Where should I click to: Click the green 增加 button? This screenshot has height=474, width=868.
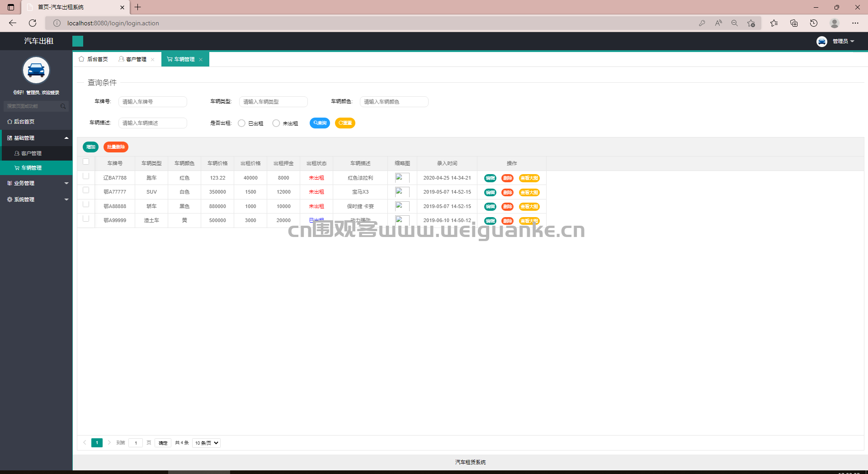click(x=90, y=147)
